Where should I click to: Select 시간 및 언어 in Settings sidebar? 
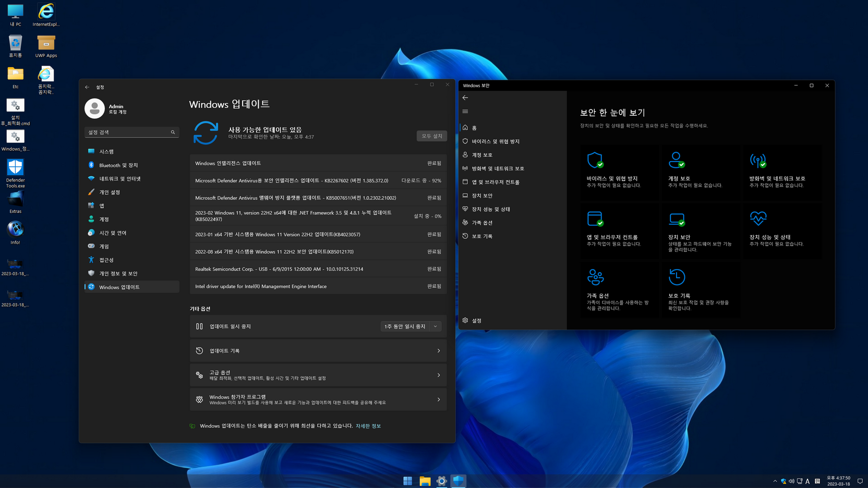[x=132, y=233]
